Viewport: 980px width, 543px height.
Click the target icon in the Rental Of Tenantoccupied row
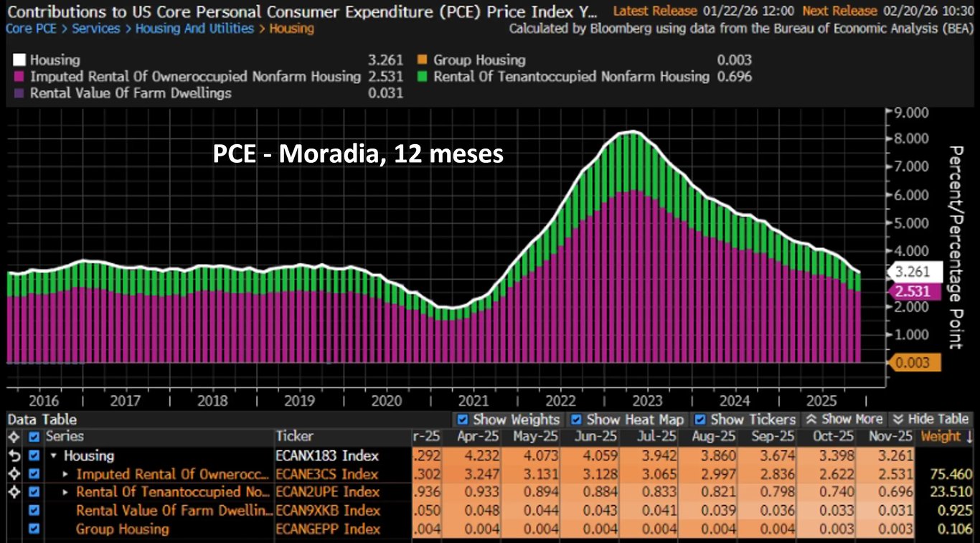click(x=13, y=492)
